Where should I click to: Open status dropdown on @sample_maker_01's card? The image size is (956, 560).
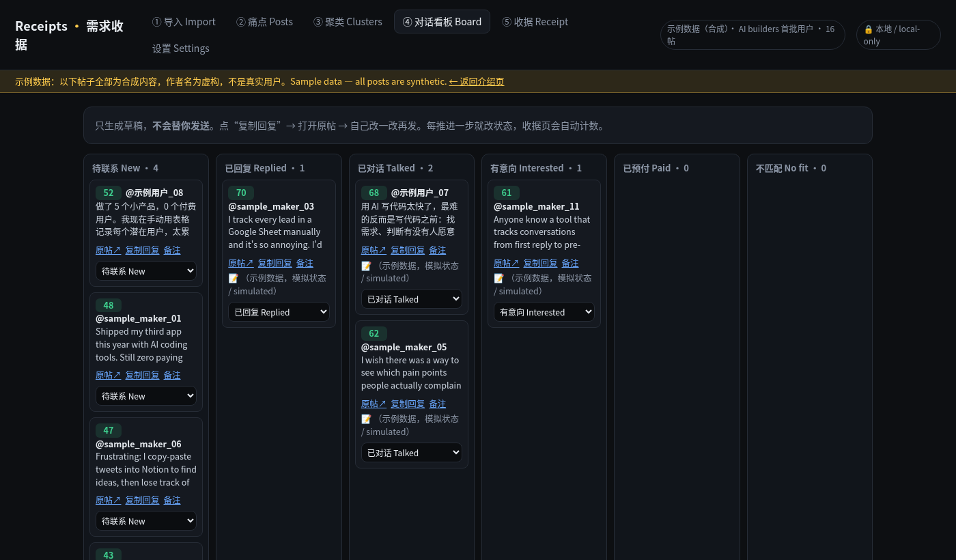(146, 396)
